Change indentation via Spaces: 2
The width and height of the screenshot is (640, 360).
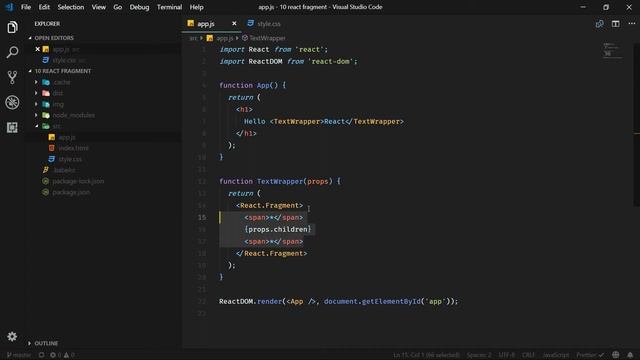(479, 355)
